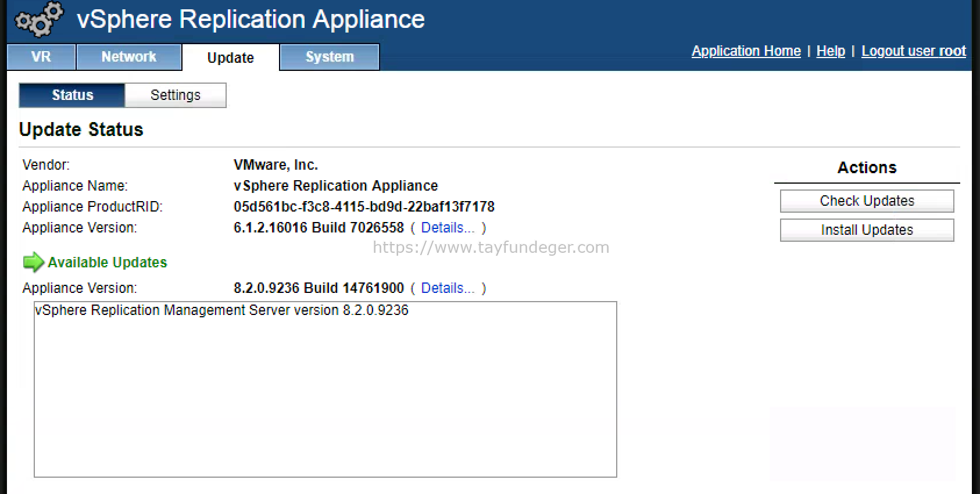Click the Update Status heading
The height and width of the screenshot is (494, 980).
pyautogui.click(x=81, y=130)
